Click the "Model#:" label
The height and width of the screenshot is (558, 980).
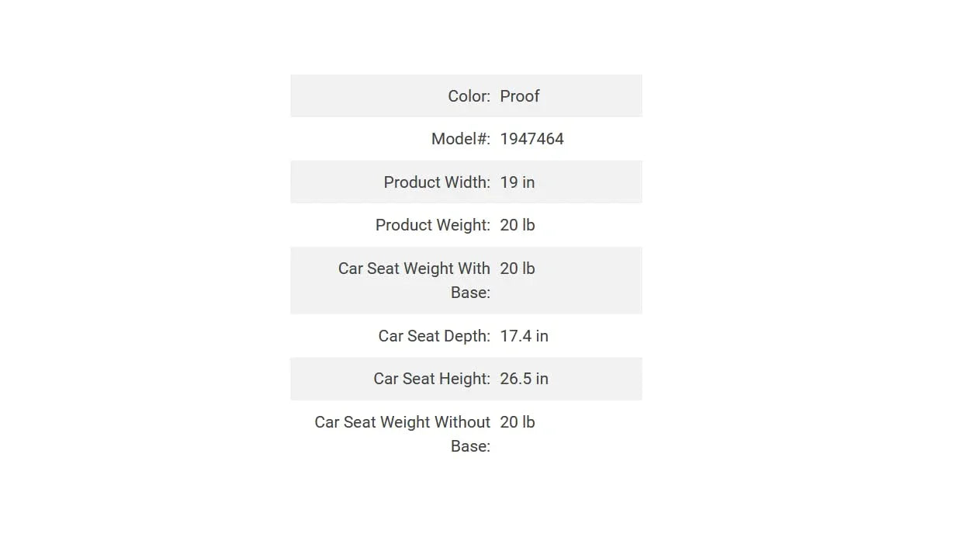click(460, 139)
